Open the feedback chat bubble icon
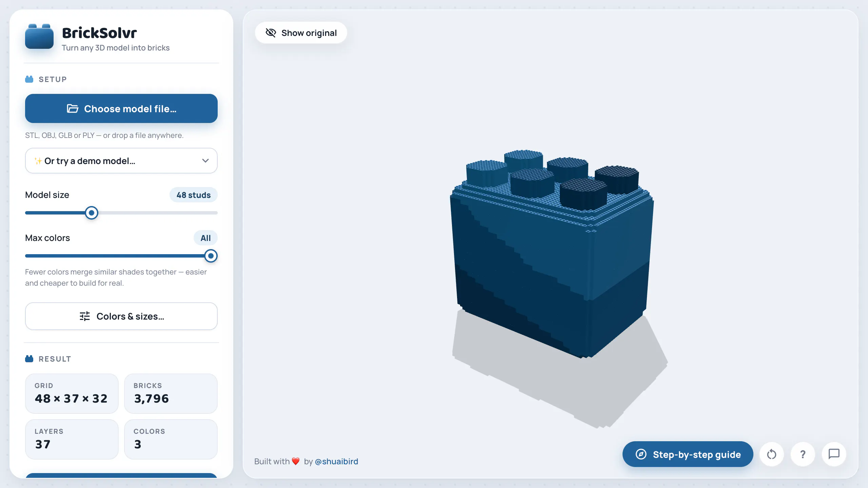This screenshot has width=868, height=488. (834, 454)
